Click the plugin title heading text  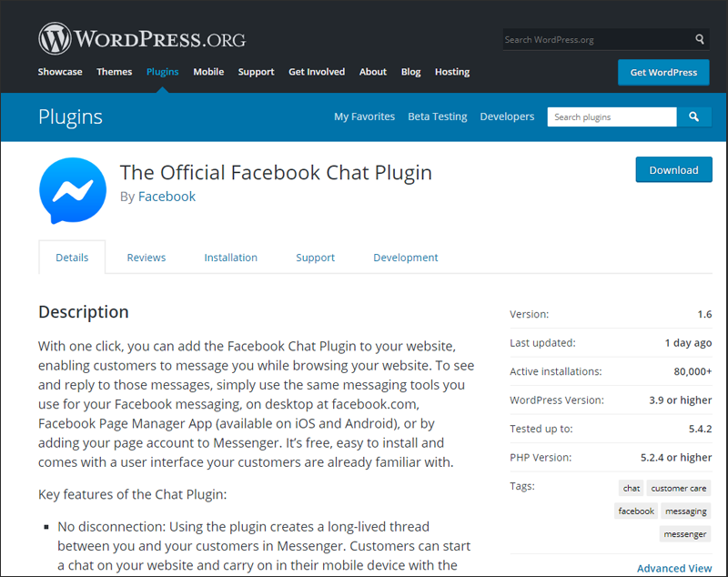coord(276,173)
